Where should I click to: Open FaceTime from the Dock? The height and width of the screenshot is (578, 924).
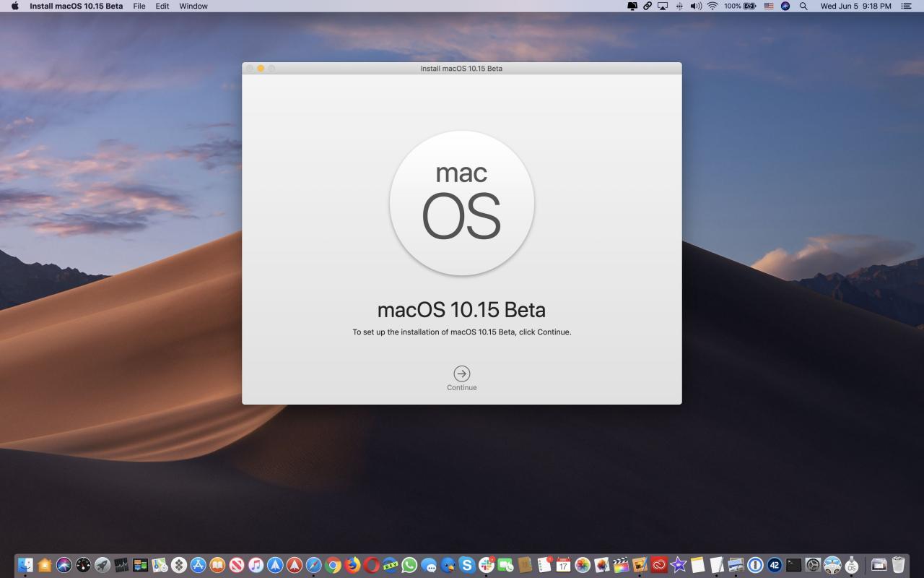(505, 565)
